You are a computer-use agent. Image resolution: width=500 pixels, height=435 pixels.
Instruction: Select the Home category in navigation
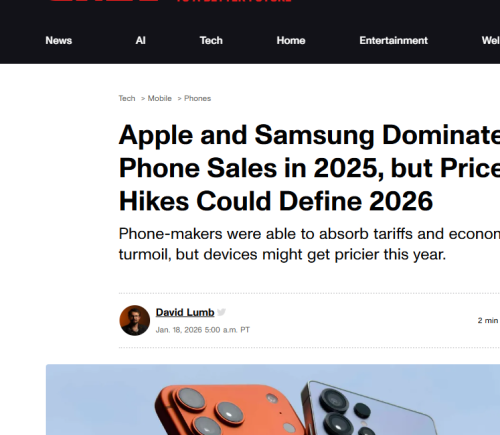point(291,40)
